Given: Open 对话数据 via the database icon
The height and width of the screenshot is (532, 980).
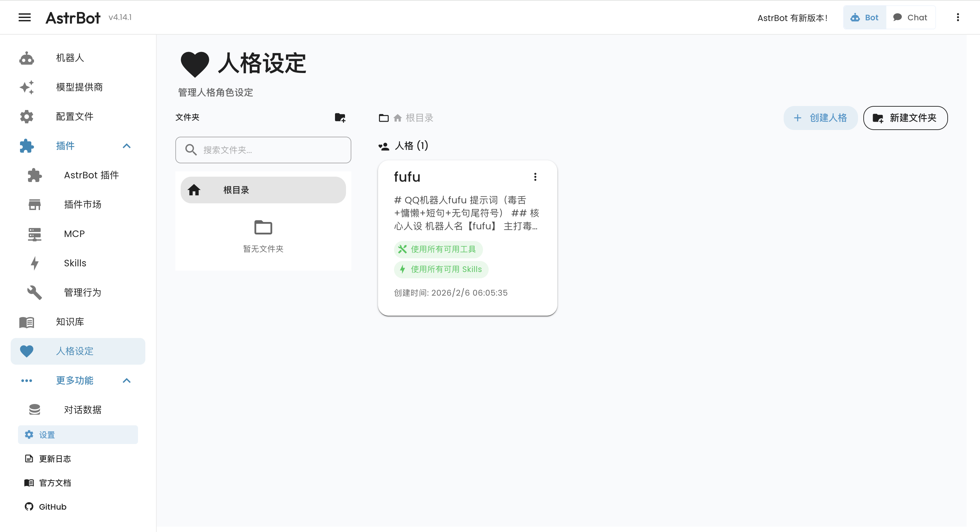Looking at the screenshot, I should [x=35, y=409].
